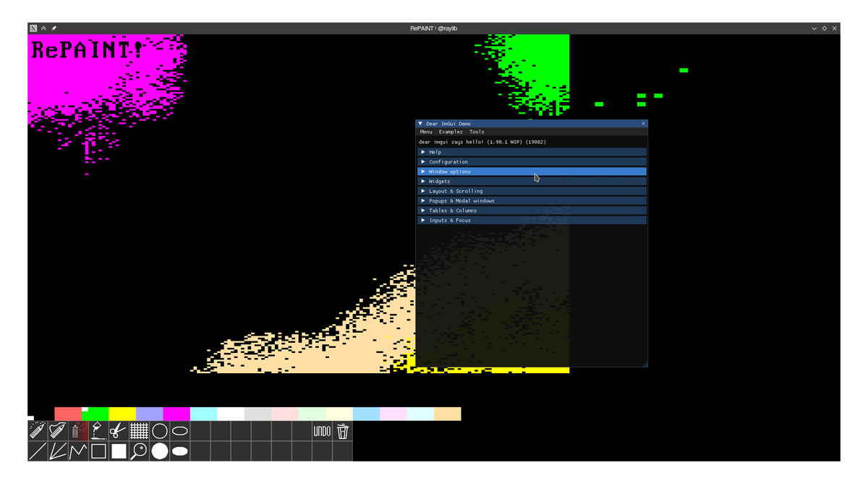
Task: Pick the periwinkle blue color swatch
Action: click(x=149, y=414)
